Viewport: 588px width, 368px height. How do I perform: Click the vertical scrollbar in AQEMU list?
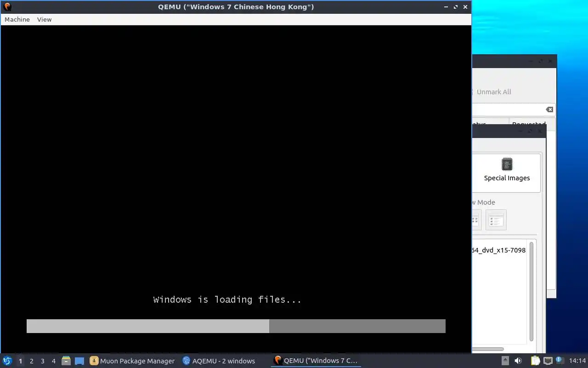coord(531,291)
